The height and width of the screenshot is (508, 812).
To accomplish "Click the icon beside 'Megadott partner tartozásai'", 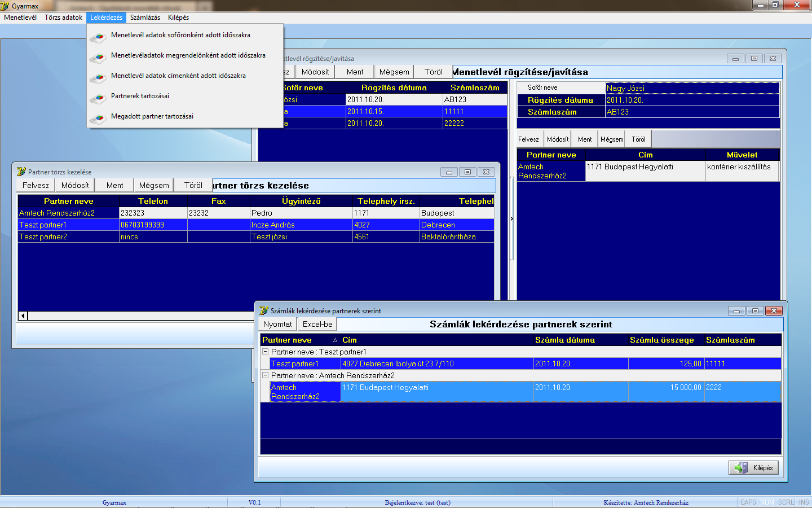I will point(98,118).
